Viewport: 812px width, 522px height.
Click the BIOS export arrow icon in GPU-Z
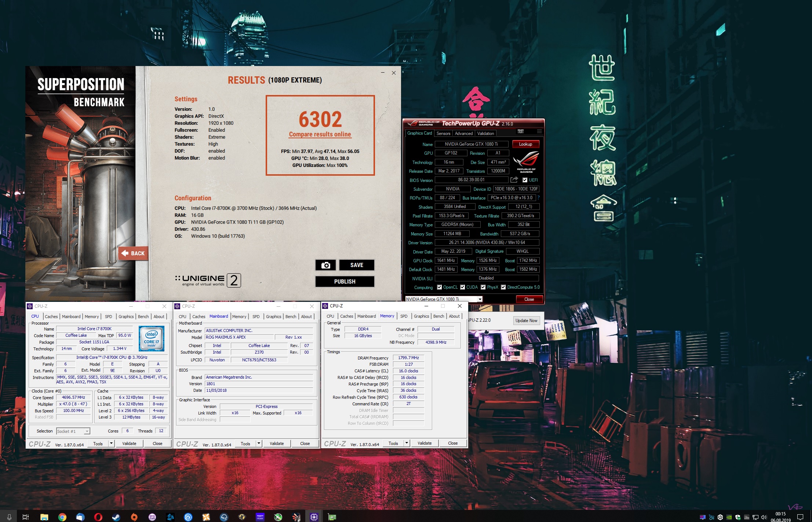click(x=514, y=180)
